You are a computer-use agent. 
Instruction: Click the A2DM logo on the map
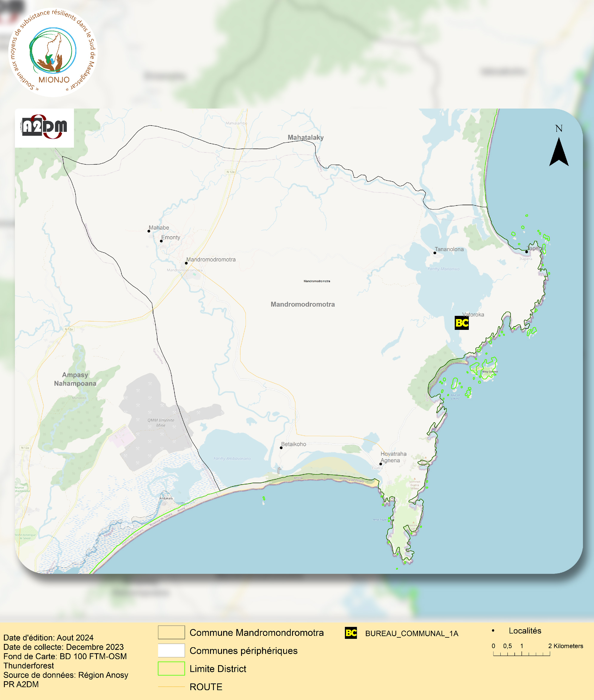[44, 127]
